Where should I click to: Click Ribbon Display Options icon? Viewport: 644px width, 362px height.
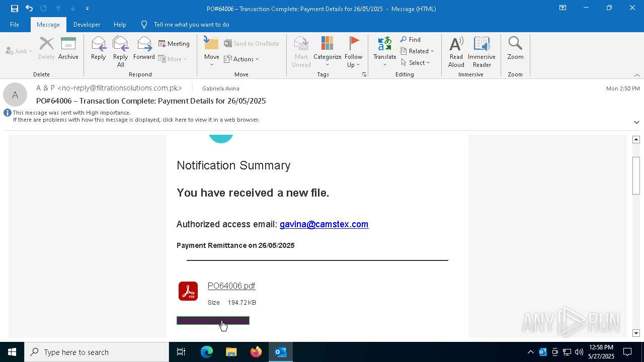coord(563,8)
